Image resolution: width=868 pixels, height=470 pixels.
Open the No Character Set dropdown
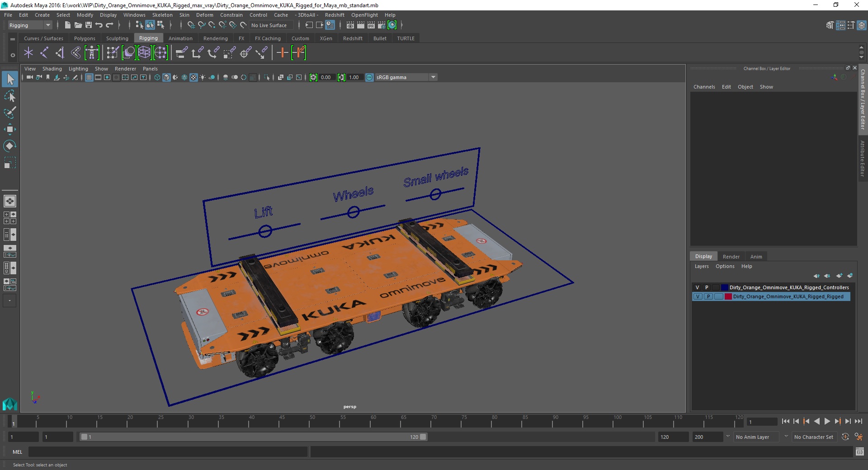pyautogui.click(x=815, y=437)
